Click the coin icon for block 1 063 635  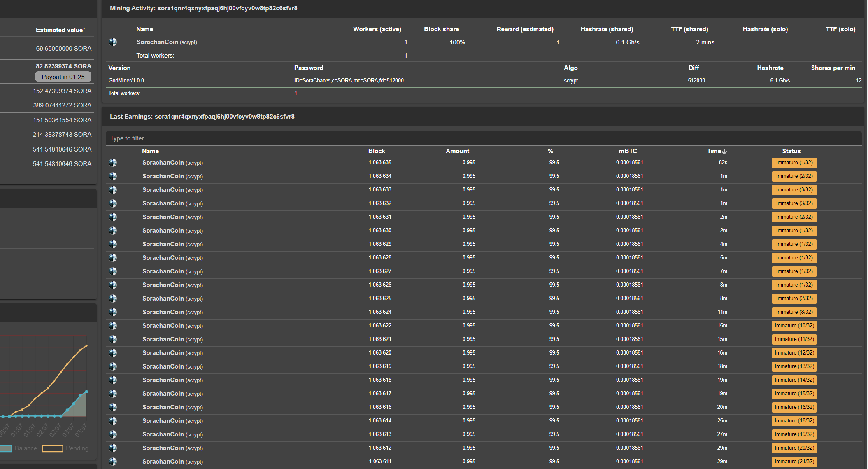[x=113, y=163]
